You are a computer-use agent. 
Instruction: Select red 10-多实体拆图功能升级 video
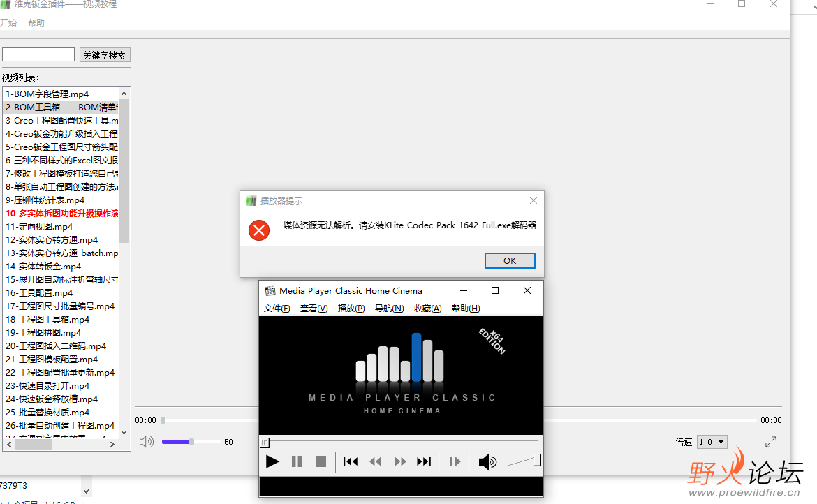pos(61,214)
